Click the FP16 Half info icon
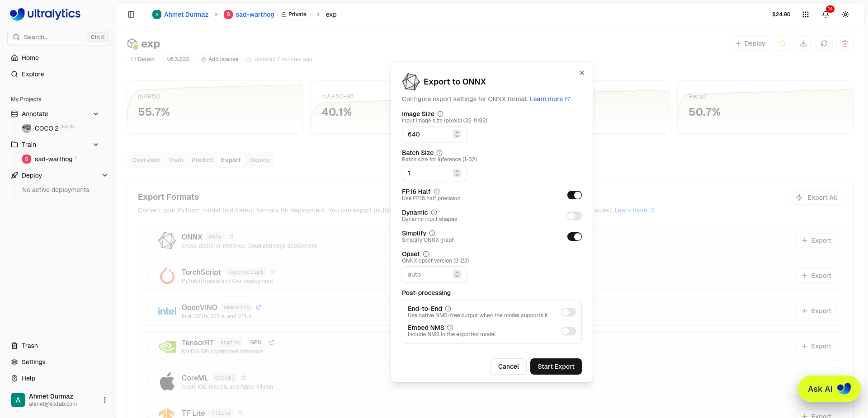The height and width of the screenshot is (418, 868). point(437,192)
